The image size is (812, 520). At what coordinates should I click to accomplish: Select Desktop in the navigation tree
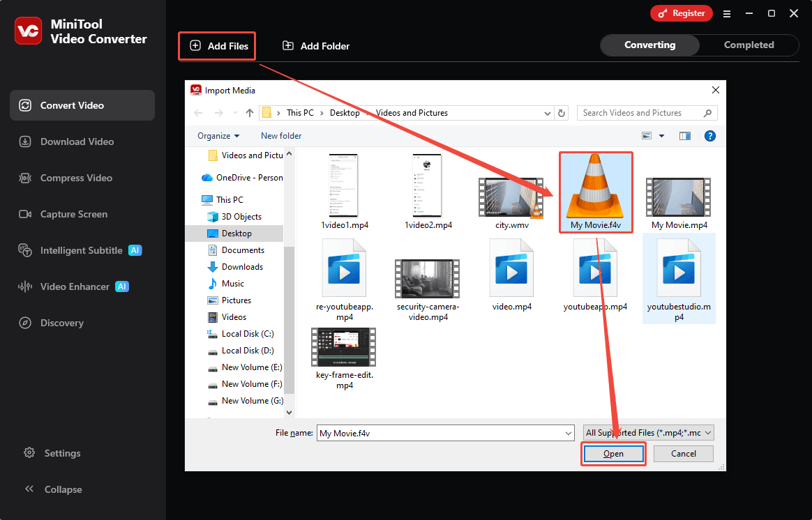(234, 234)
